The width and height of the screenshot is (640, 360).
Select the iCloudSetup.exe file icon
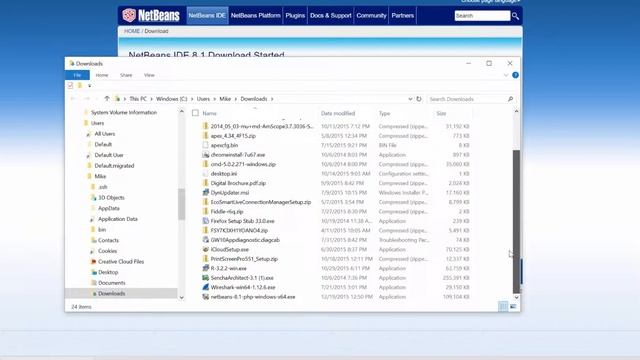click(206, 249)
